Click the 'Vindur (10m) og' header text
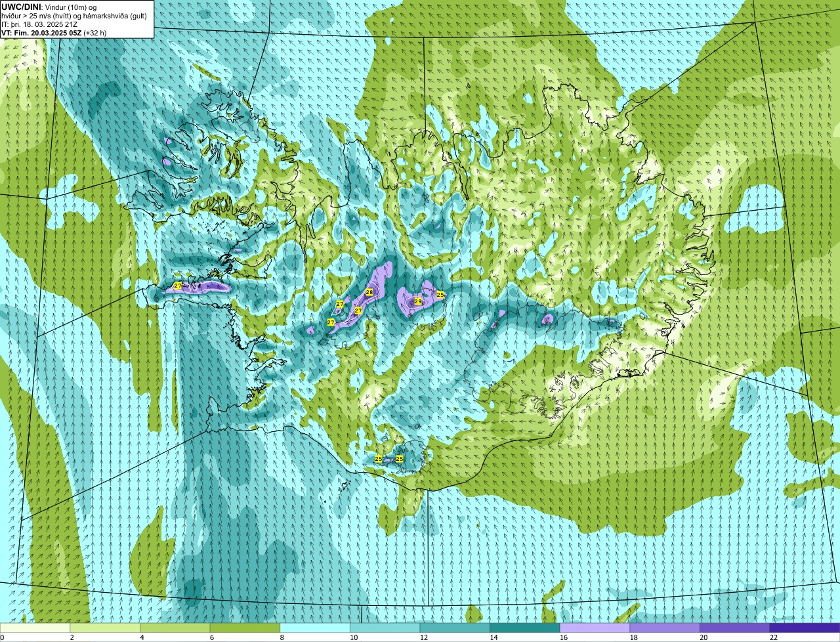The image size is (840, 642). tap(70, 7)
